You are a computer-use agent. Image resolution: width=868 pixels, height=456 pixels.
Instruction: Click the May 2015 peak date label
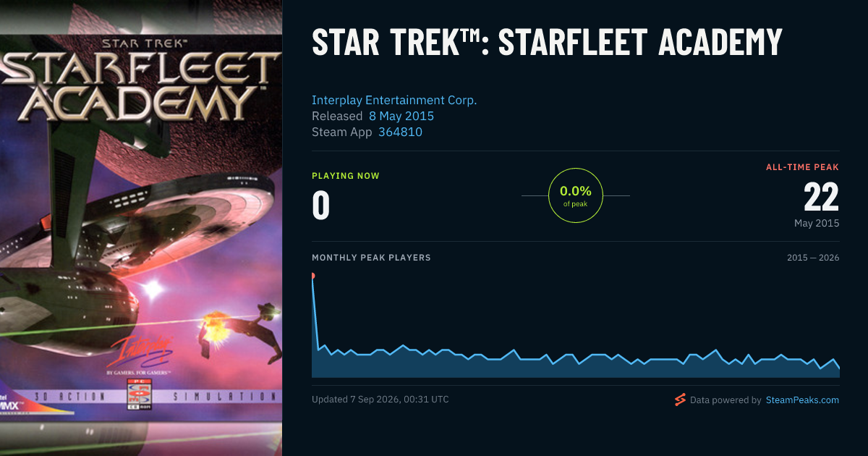tap(817, 223)
